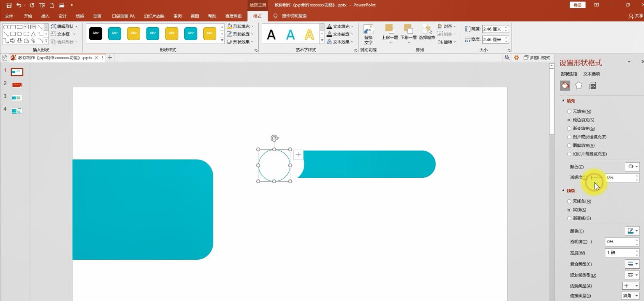This screenshot has width=644, height=301.
Task: Expand the shape styles gallery
Action: pos(222,41)
